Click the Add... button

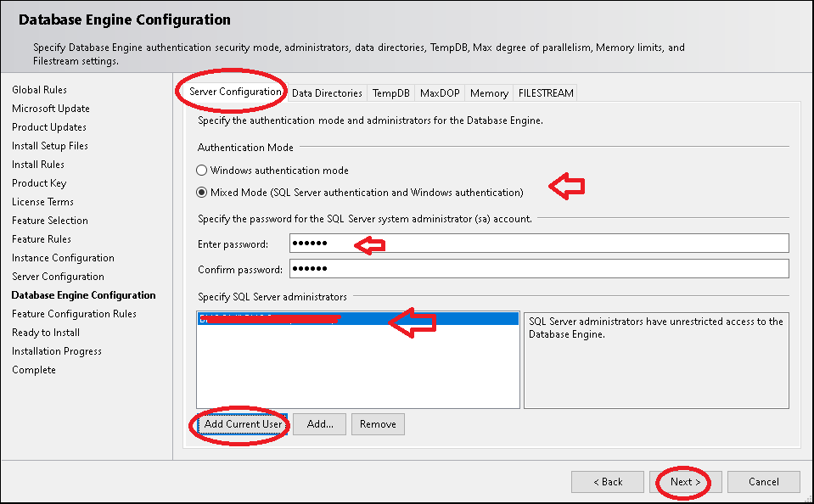click(x=320, y=424)
